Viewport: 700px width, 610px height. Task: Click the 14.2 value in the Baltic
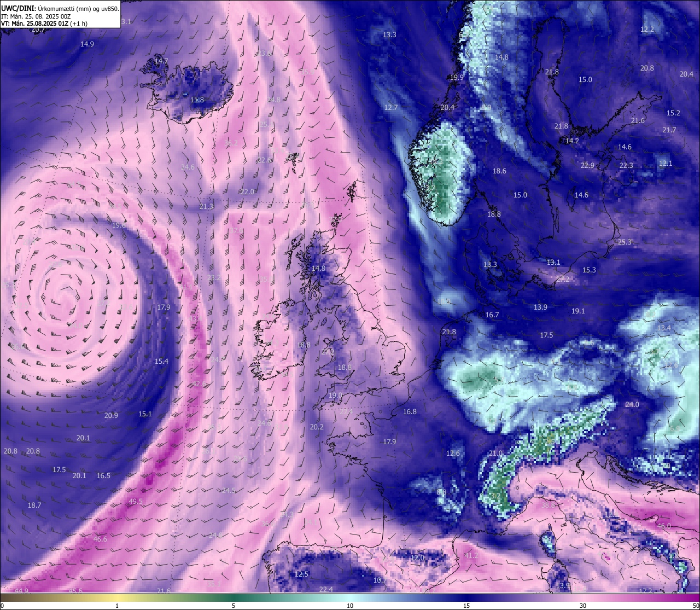tap(572, 141)
